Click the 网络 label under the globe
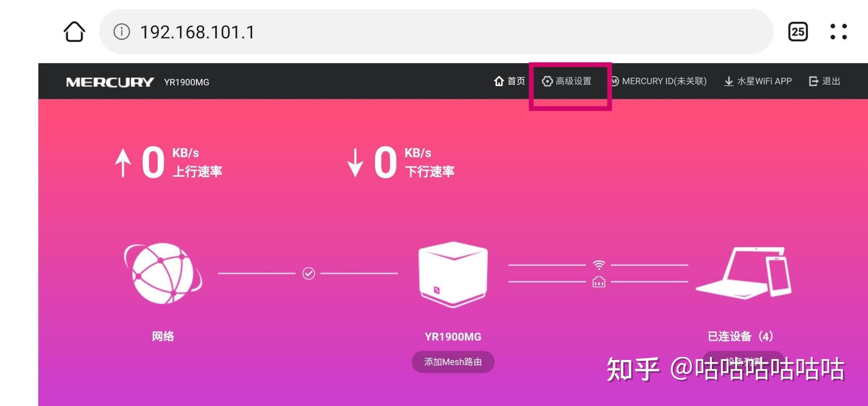 click(x=163, y=337)
